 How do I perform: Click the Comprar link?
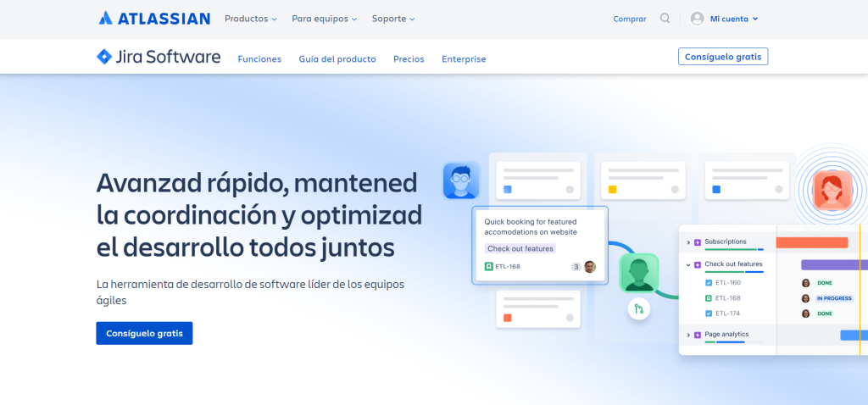pos(630,19)
